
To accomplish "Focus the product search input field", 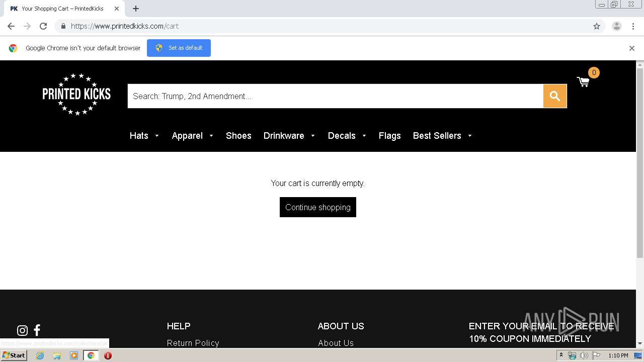I will (336, 96).
